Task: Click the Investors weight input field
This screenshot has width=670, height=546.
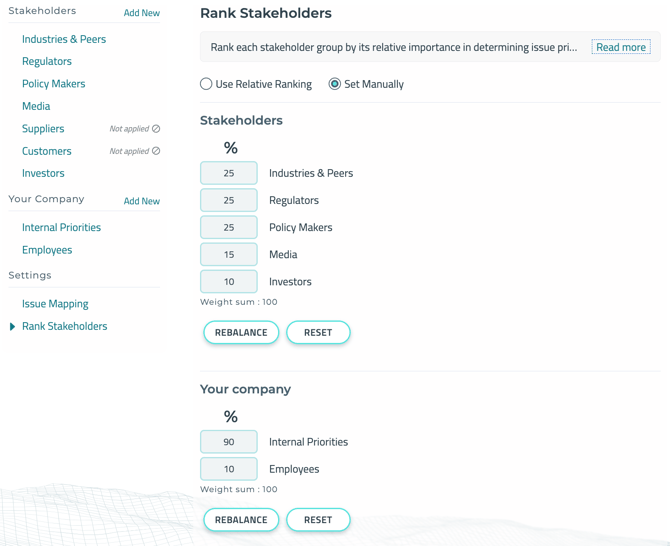Action: point(229,282)
